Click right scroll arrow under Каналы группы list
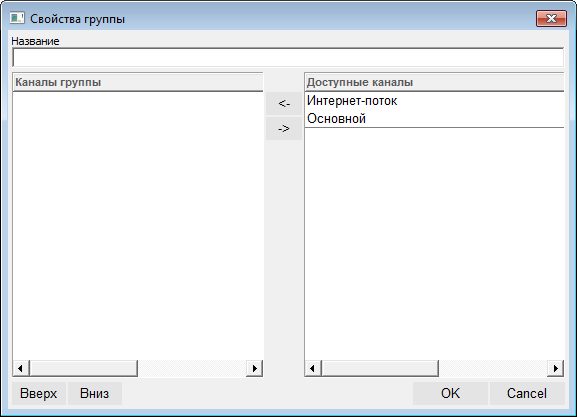Image resolution: width=577 pixels, height=417 pixels. [255, 368]
